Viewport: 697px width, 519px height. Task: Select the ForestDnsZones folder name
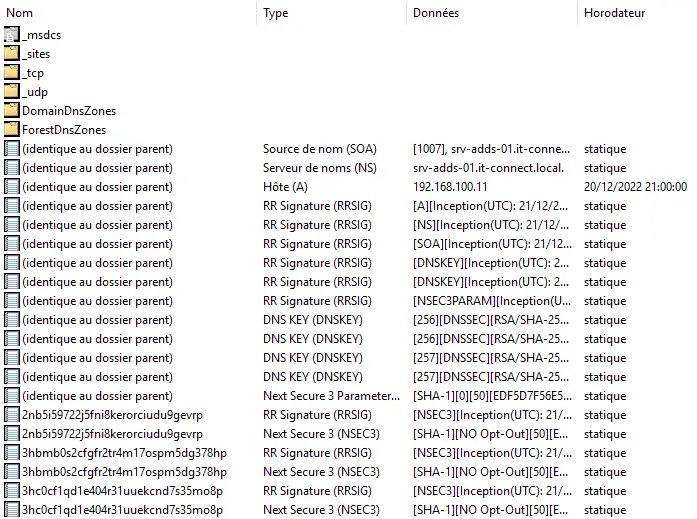[64, 130]
